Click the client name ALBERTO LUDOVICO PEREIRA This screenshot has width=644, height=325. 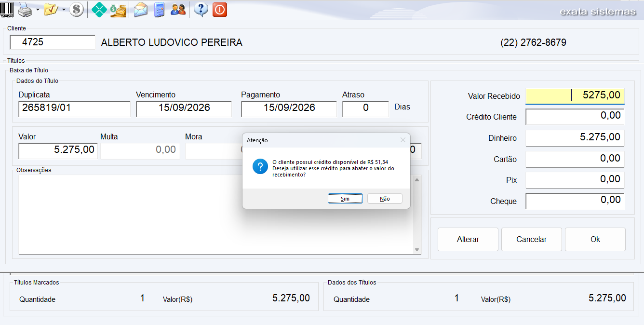click(x=172, y=42)
